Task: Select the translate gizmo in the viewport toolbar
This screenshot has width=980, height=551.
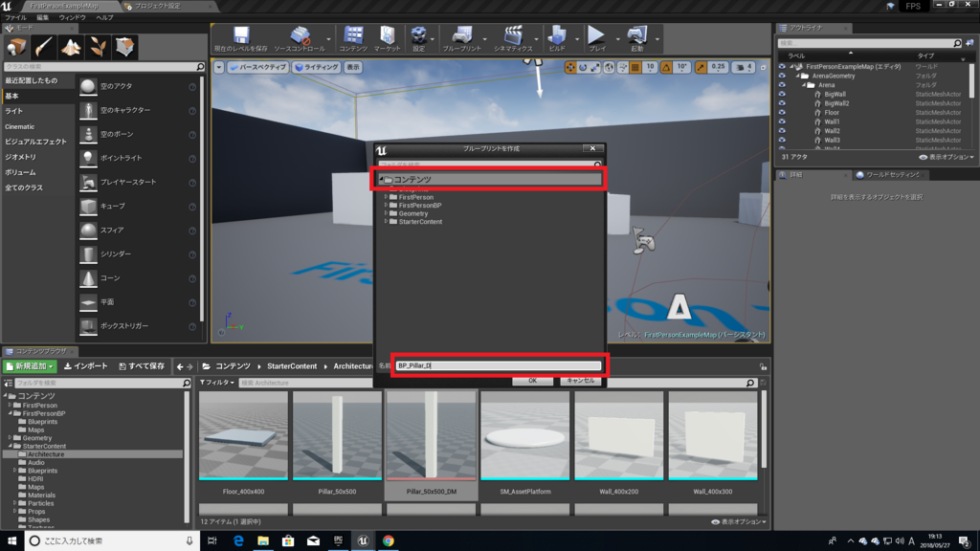Action: pyautogui.click(x=570, y=68)
